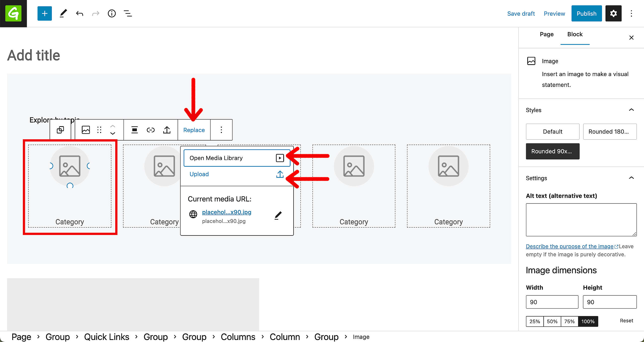Click the first Category caption text
Image resolution: width=644 pixels, height=342 pixels.
[70, 222]
